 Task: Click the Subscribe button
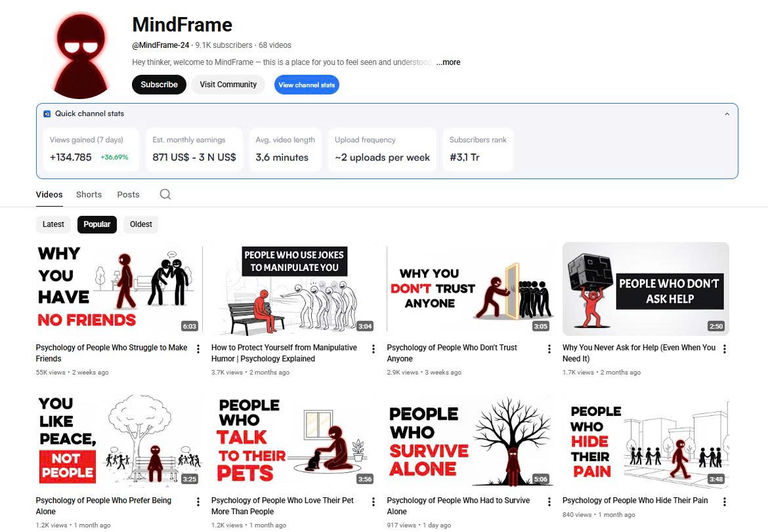(160, 84)
